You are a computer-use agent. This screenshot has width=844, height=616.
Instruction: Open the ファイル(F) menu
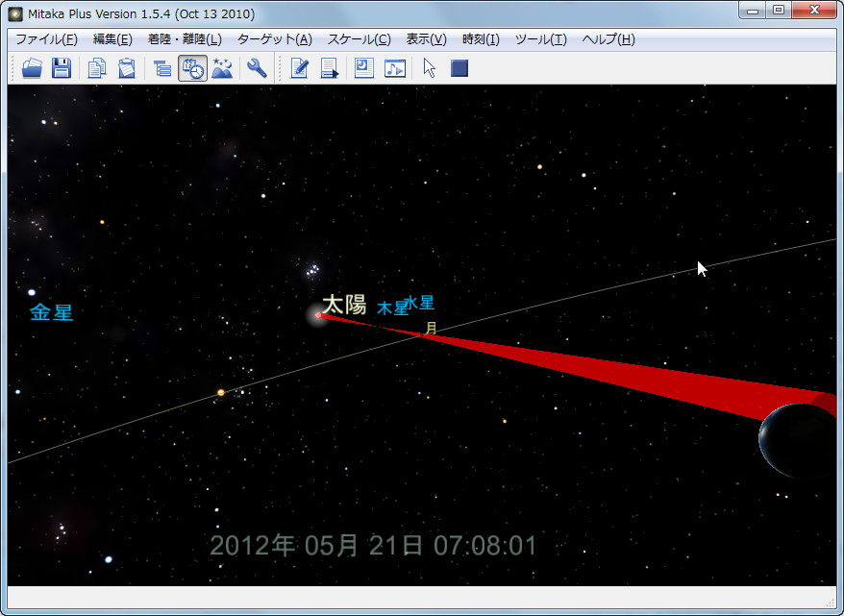[x=46, y=39]
